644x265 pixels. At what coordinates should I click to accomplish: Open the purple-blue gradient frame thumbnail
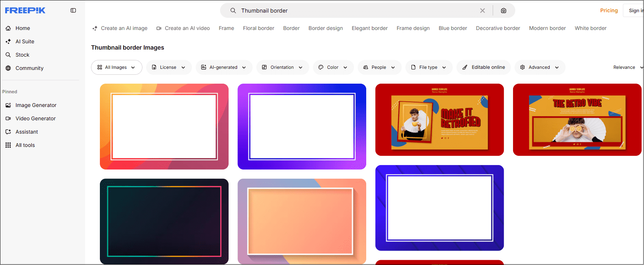[x=302, y=127]
